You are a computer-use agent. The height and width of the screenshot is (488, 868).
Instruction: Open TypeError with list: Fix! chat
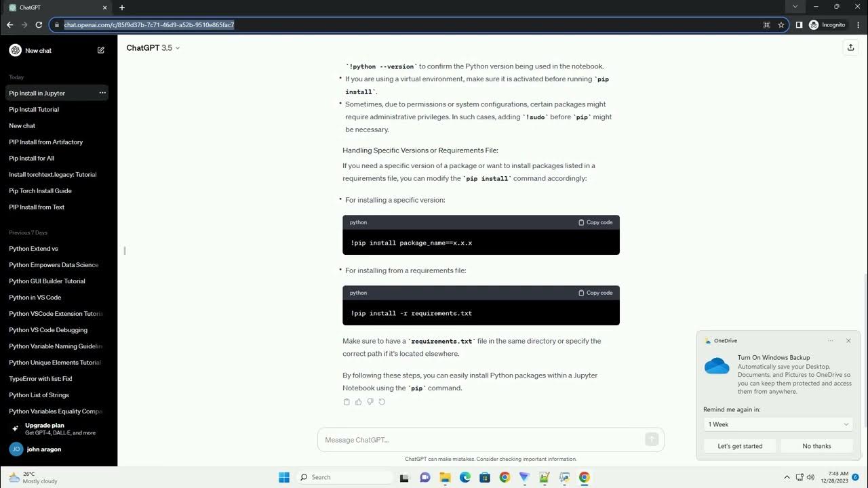point(58,378)
